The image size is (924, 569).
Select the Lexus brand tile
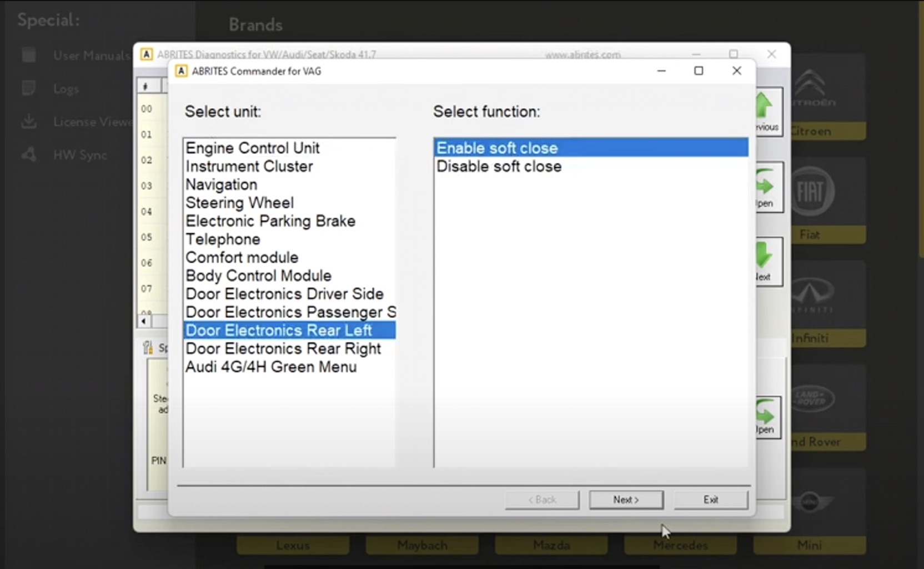[293, 545]
